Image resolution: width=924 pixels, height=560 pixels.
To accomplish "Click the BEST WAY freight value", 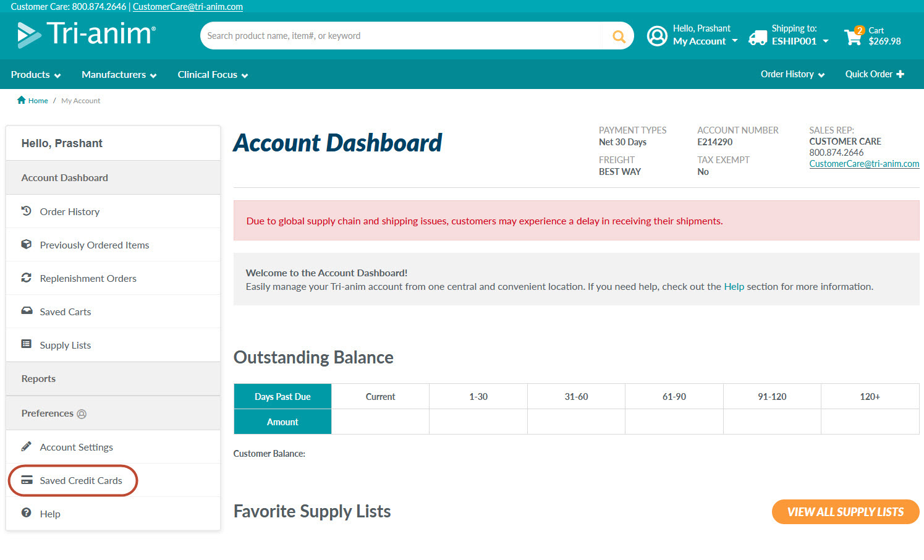I will tap(619, 172).
